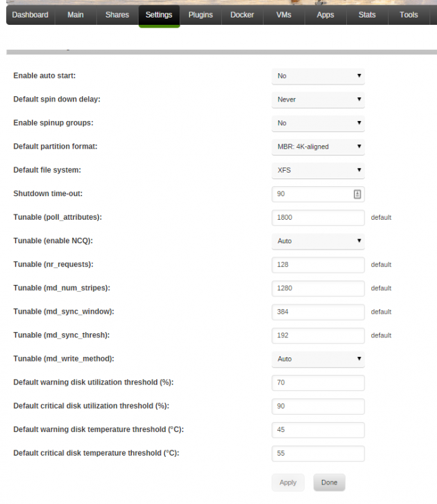Image resolution: width=437 pixels, height=504 pixels.
Task: Expand the Default file system dropdown
Action: (x=318, y=171)
